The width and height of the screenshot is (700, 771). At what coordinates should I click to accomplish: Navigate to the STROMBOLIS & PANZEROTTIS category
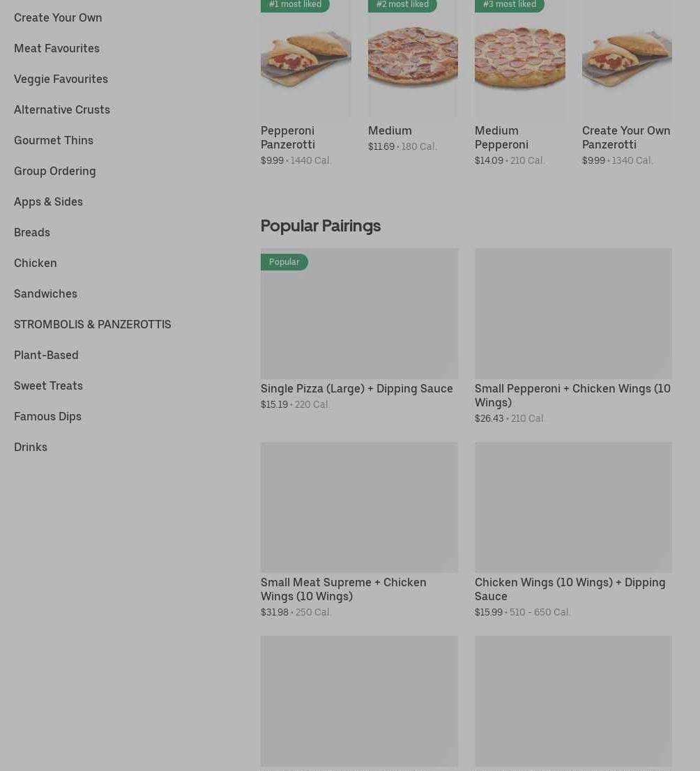tap(93, 324)
